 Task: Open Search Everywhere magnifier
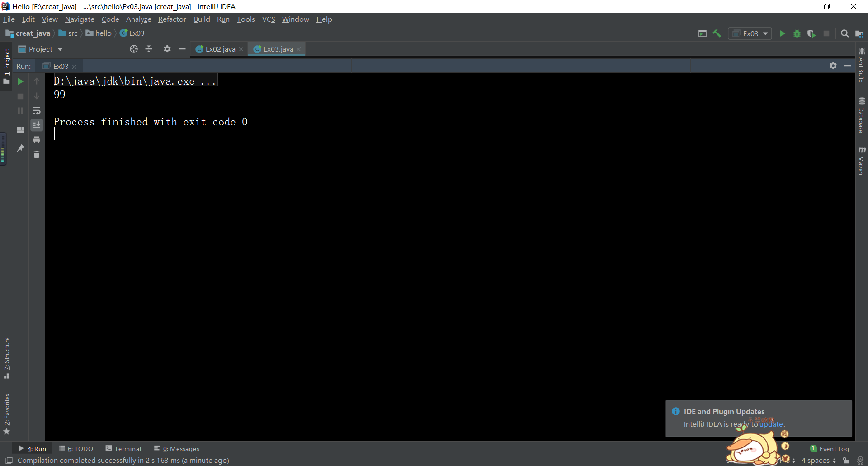pos(844,33)
